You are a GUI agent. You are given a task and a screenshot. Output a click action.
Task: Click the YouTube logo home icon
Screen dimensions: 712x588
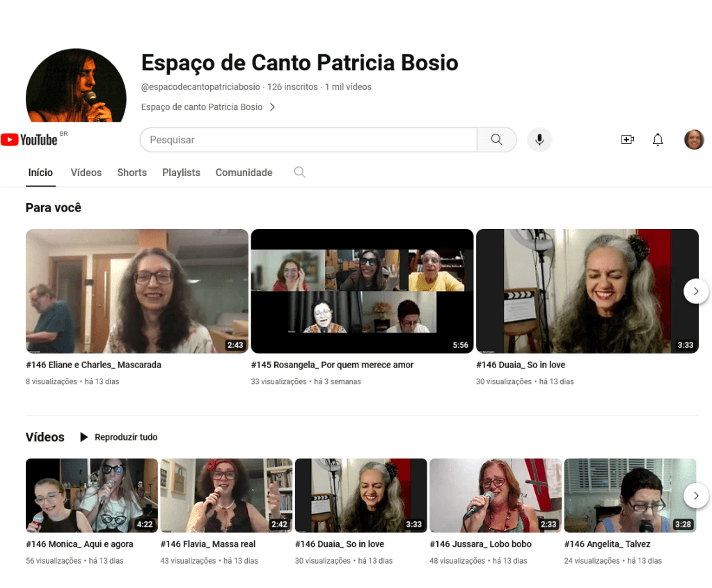(29, 140)
